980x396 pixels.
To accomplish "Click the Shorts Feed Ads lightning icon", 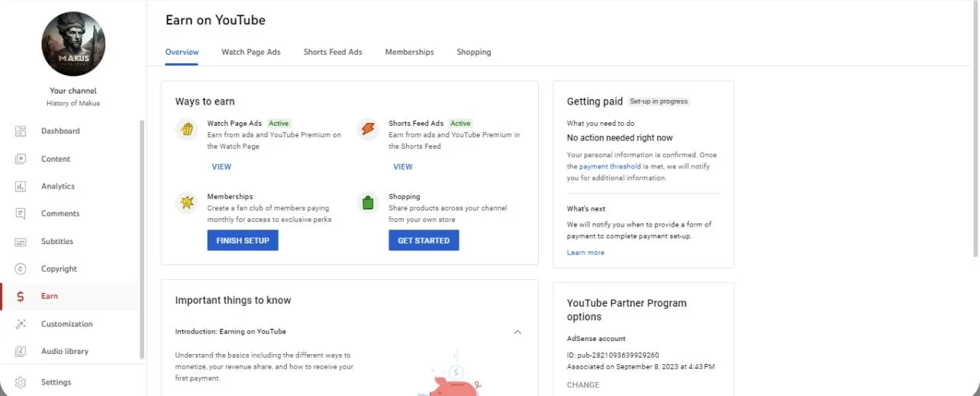I will tap(368, 129).
